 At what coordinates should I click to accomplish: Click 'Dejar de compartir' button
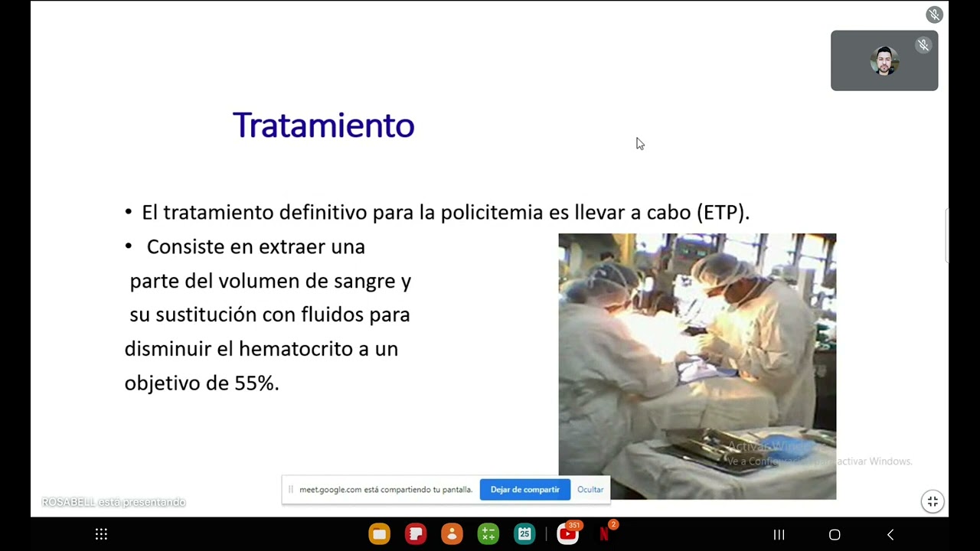525,490
